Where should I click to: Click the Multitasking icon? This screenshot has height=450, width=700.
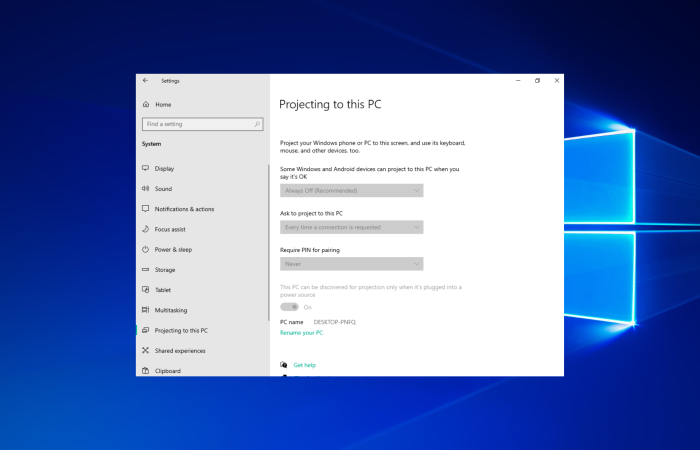coord(145,310)
